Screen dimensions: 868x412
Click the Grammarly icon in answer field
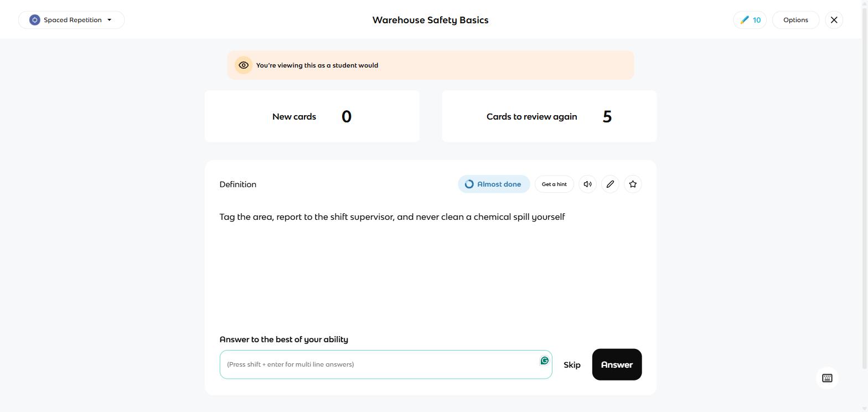544,360
